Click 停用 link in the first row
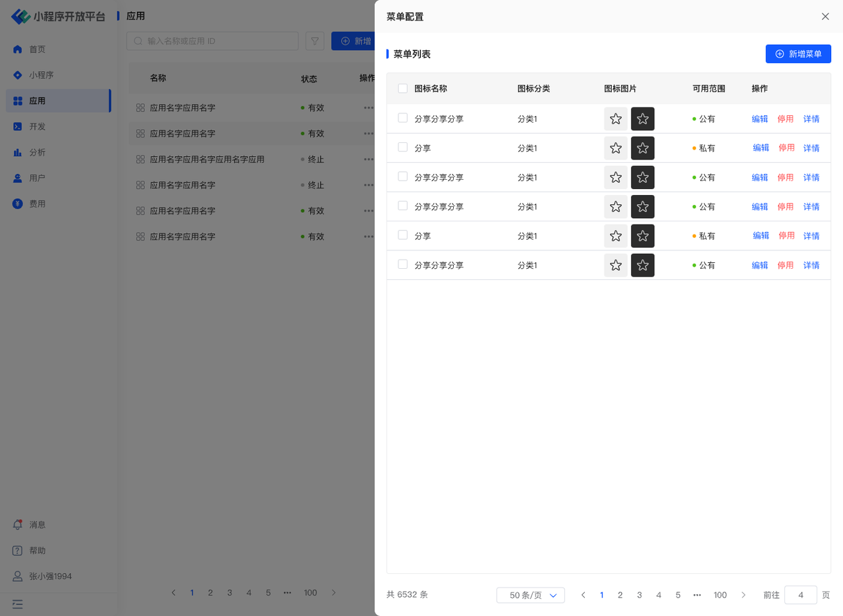 pos(786,119)
